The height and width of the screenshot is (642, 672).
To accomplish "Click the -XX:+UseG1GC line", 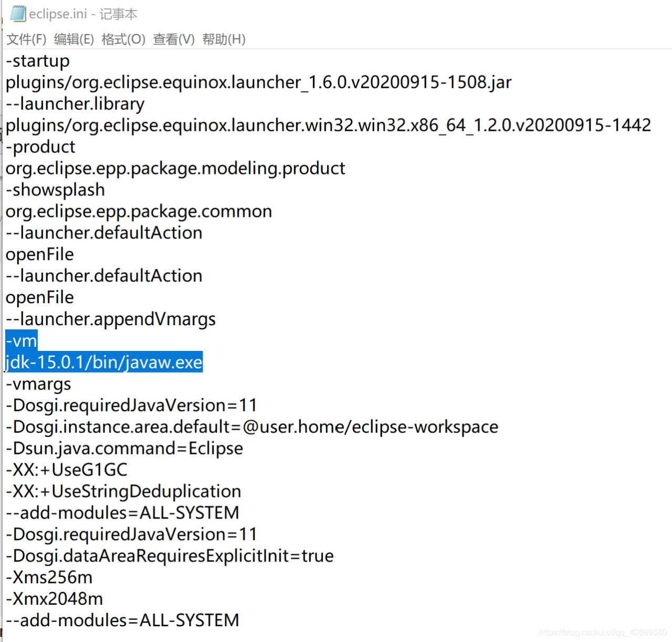I will click(x=67, y=470).
